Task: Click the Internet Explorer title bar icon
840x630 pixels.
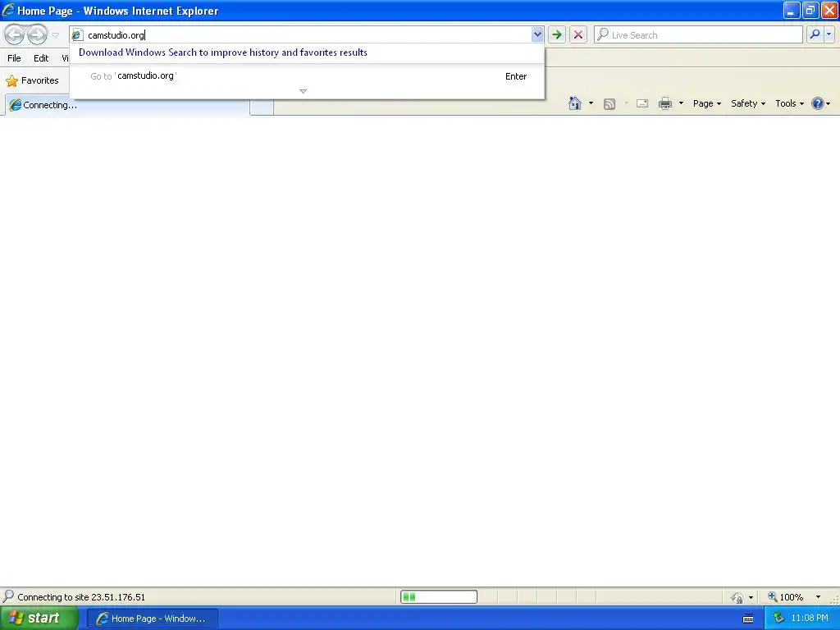Action: [x=8, y=10]
